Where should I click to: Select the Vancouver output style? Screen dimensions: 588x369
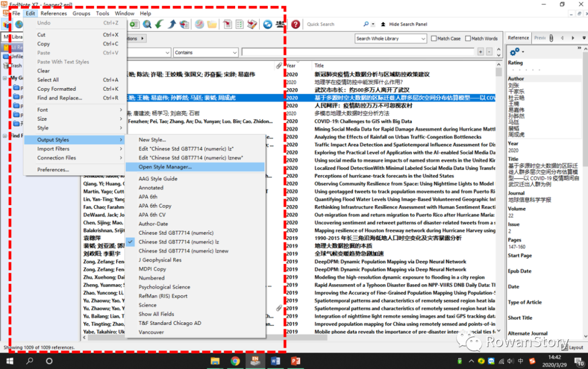click(195, 332)
